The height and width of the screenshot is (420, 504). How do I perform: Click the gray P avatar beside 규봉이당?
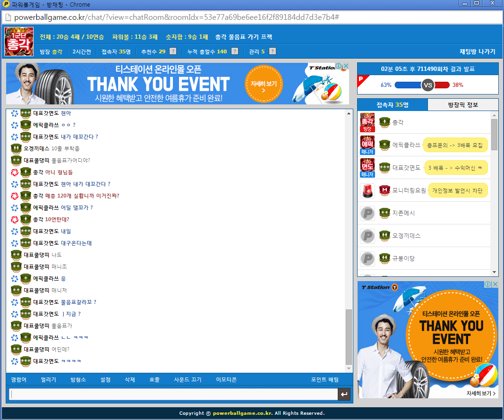367,258
